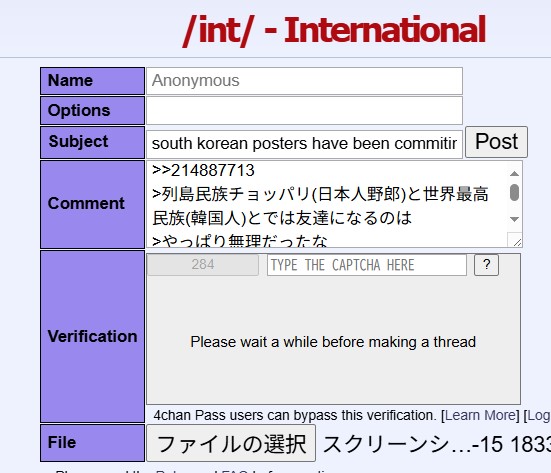Image resolution: width=551 pixels, height=473 pixels.
Task: Click the comment scrollbar down arrow
Action: 514,219
